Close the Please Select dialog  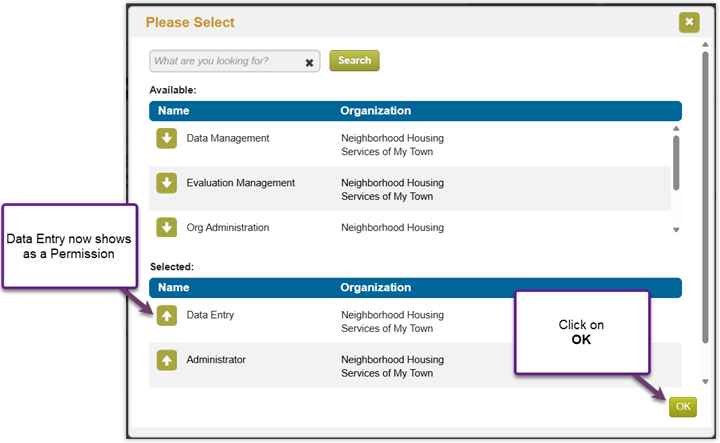point(689,22)
